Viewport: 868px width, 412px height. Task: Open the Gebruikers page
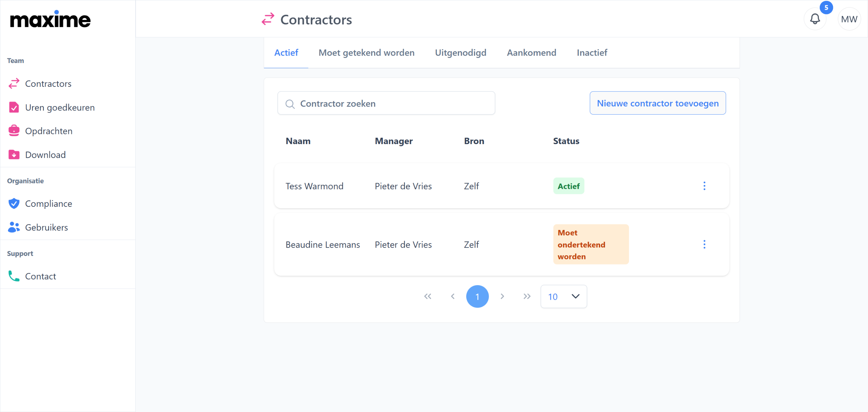tap(46, 228)
